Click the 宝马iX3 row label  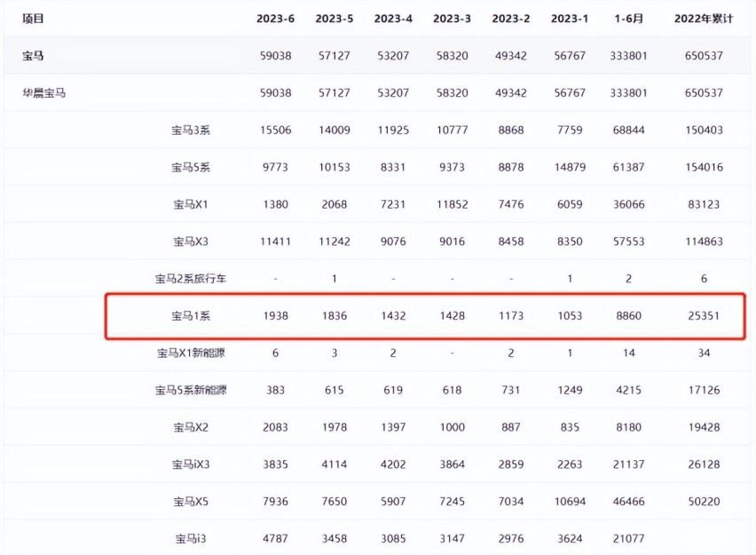tap(191, 464)
